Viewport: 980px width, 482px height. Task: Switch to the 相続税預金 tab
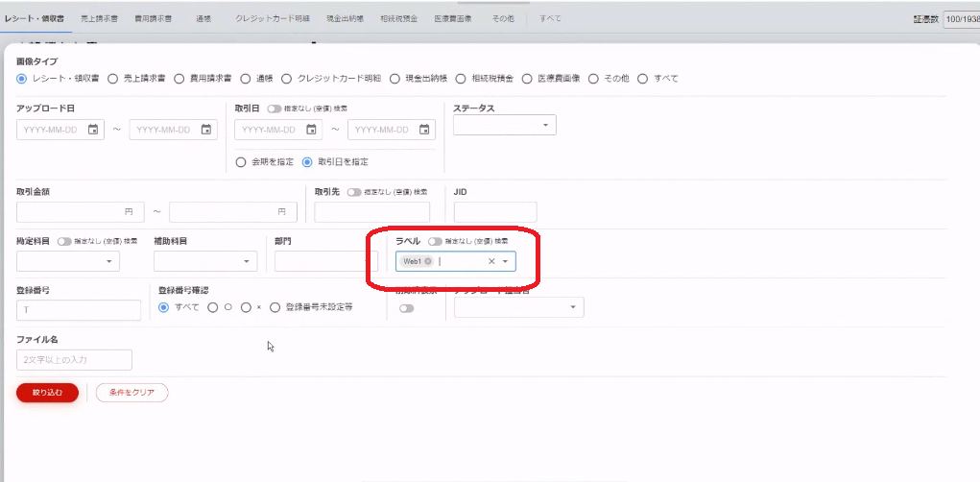[x=398, y=19]
